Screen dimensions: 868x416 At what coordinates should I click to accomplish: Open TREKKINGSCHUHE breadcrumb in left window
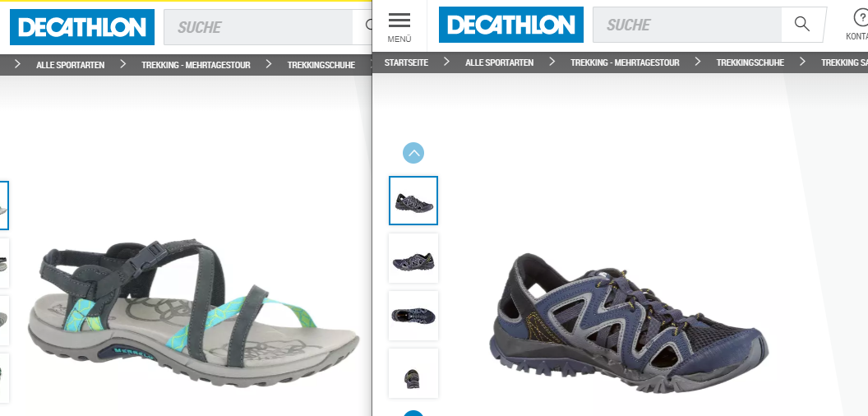321,65
